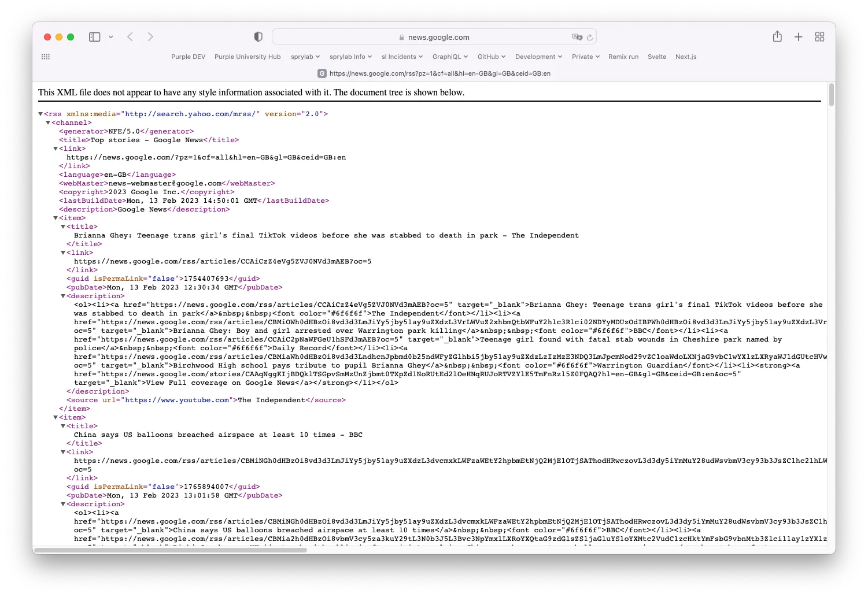868x597 pixels.
Task: Open a new tab
Action: coord(799,37)
